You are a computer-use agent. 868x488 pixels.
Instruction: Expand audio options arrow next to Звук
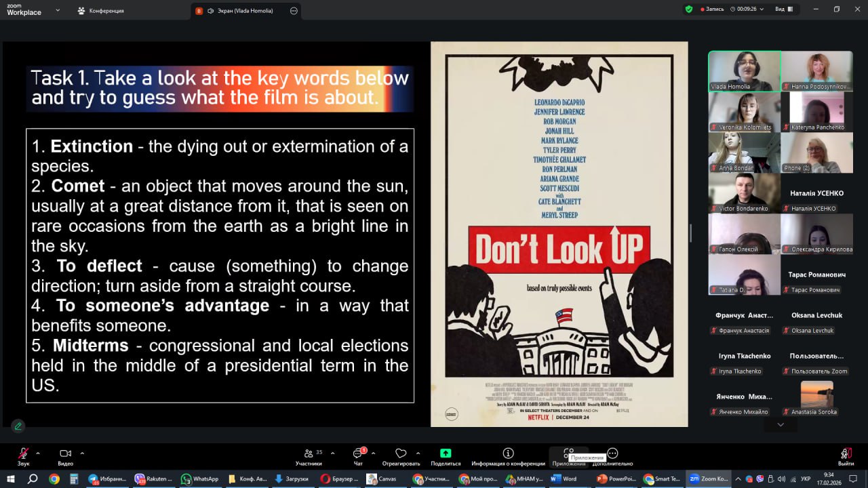38,453
